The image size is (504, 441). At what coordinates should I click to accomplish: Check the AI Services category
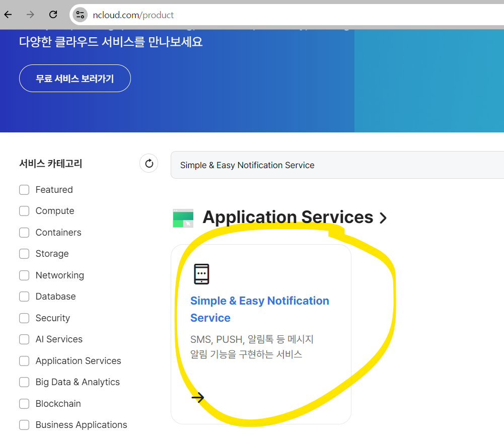[x=24, y=339]
